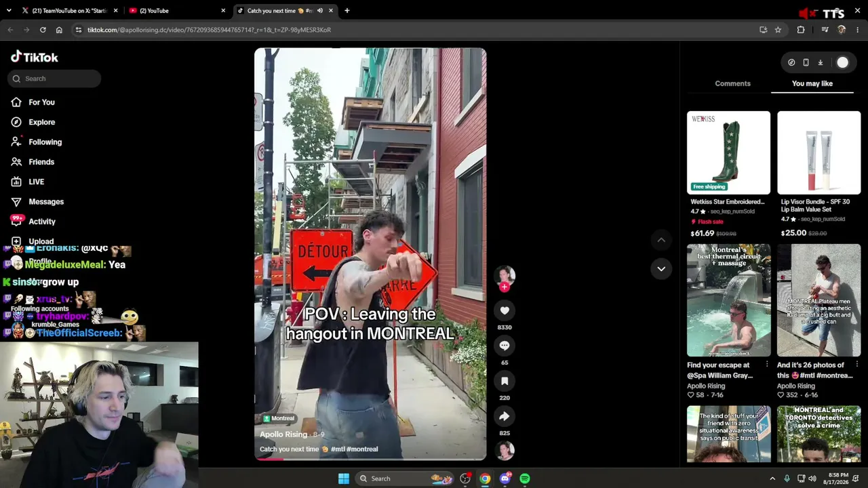
Task: Go to the browser home page icon
Action: (x=59, y=30)
